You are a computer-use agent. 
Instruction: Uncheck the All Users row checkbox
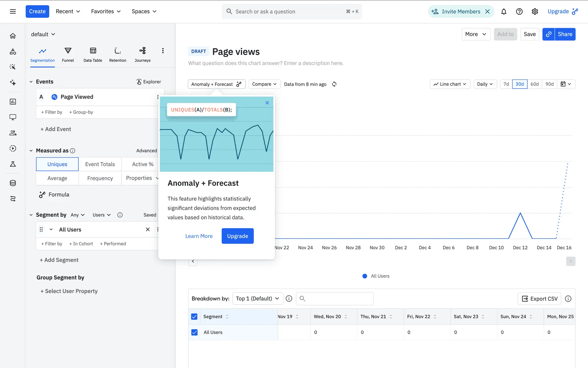pos(194,332)
